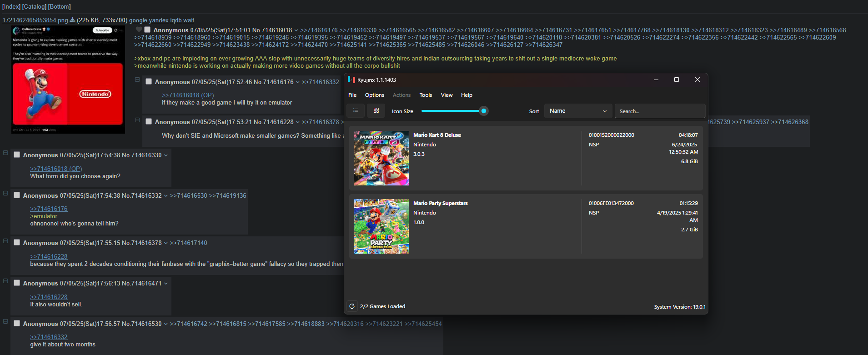Screen dimensions: 868x355
Task: Tick checkbox on post No.714616228
Action: click(149, 121)
